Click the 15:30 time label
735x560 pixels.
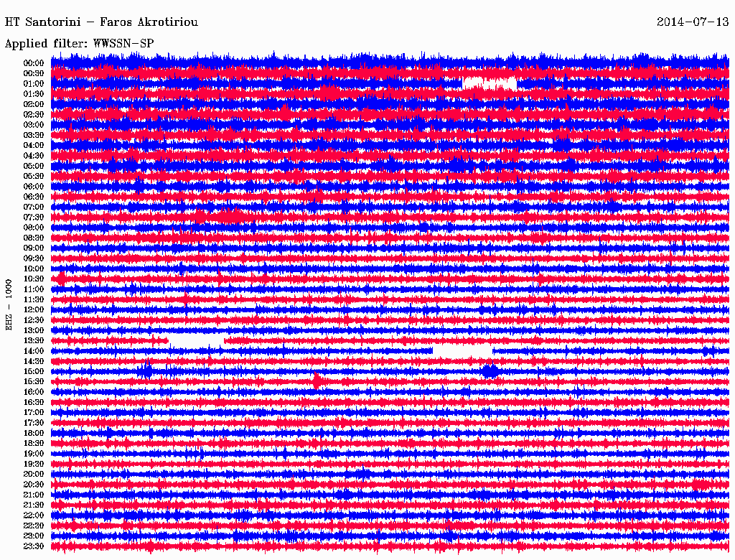(x=33, y=382)
